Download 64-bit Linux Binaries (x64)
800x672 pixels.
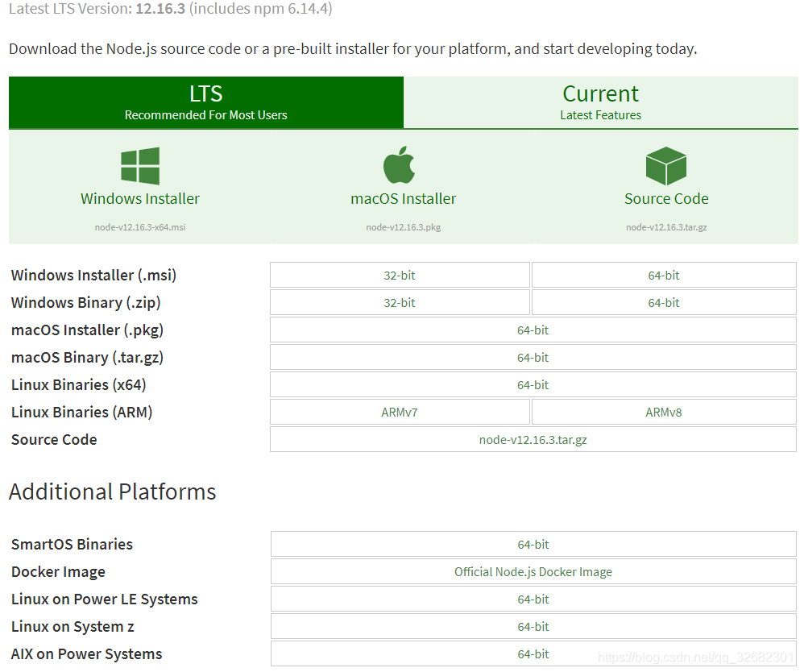533,384
